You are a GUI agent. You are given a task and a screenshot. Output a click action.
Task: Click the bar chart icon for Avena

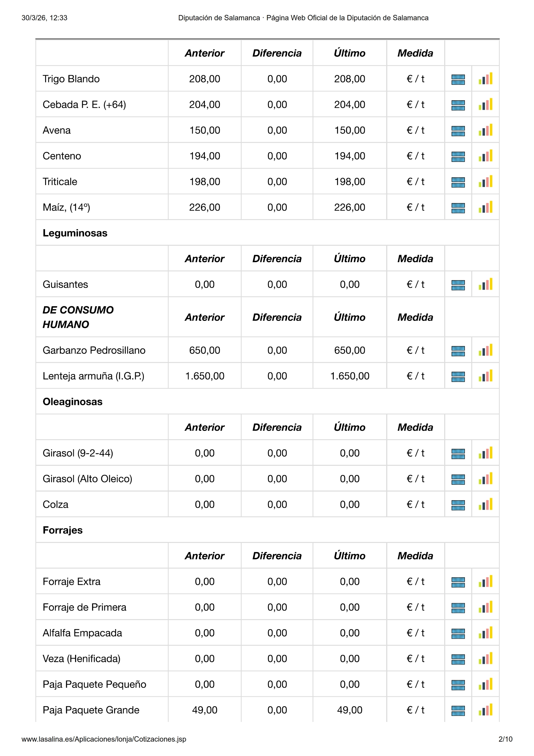[485, 130]
